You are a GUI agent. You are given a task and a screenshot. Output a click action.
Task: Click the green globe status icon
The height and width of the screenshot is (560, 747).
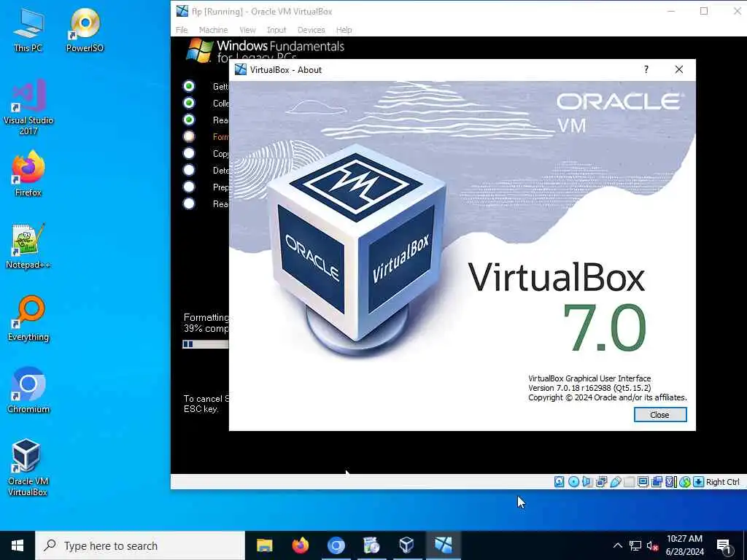point(684,482)
